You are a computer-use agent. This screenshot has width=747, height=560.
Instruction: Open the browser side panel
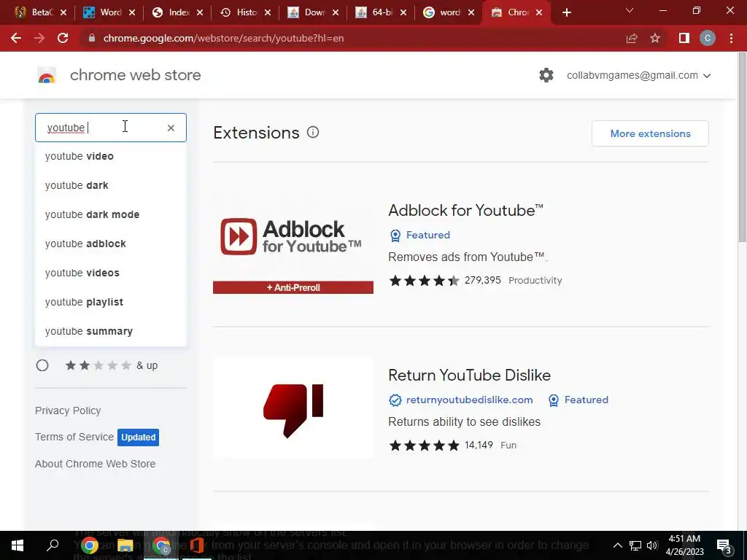684,38
